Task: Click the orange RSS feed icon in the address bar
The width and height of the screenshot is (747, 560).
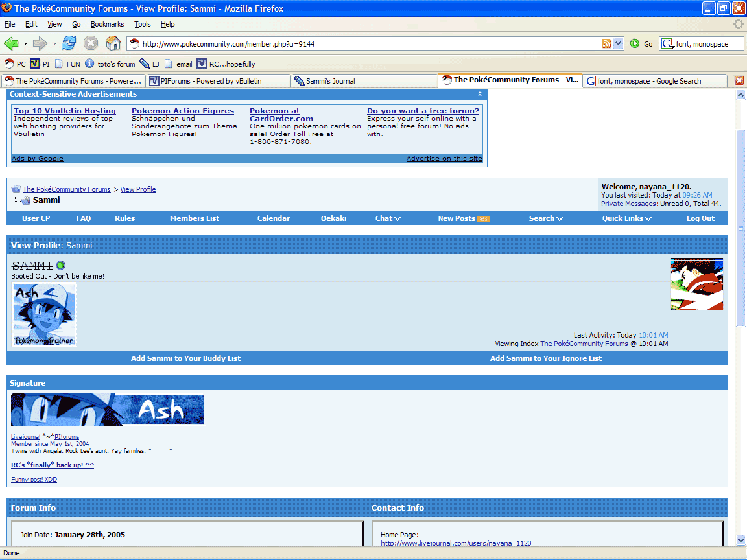Action: point(606,44)
